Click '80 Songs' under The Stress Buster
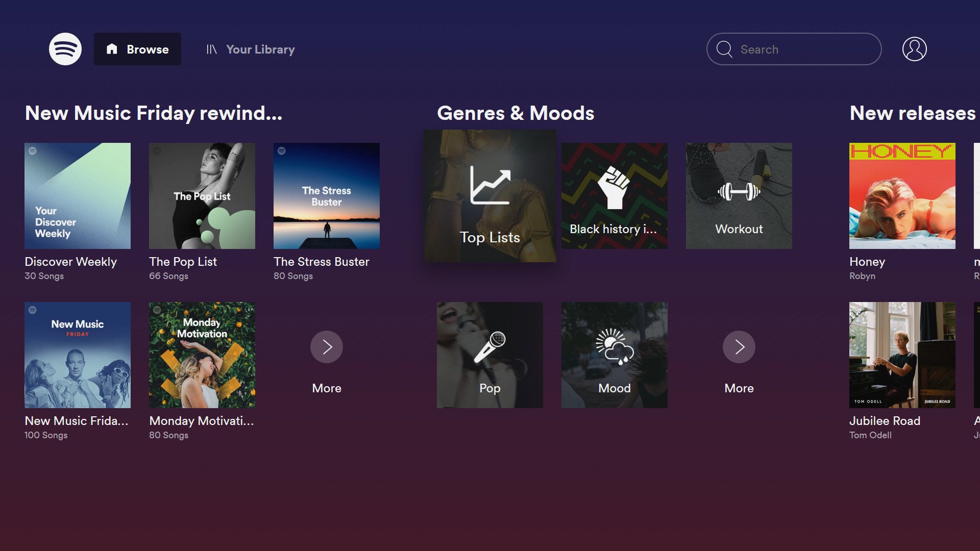 coord(293,276)
